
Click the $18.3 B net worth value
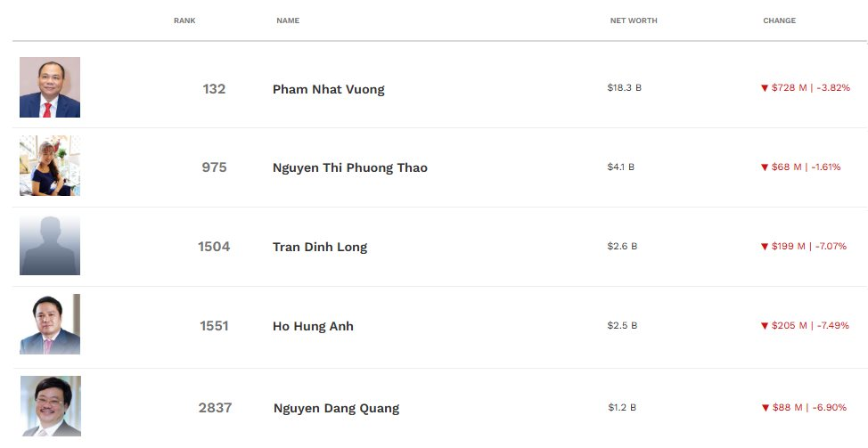pos(624,88)
